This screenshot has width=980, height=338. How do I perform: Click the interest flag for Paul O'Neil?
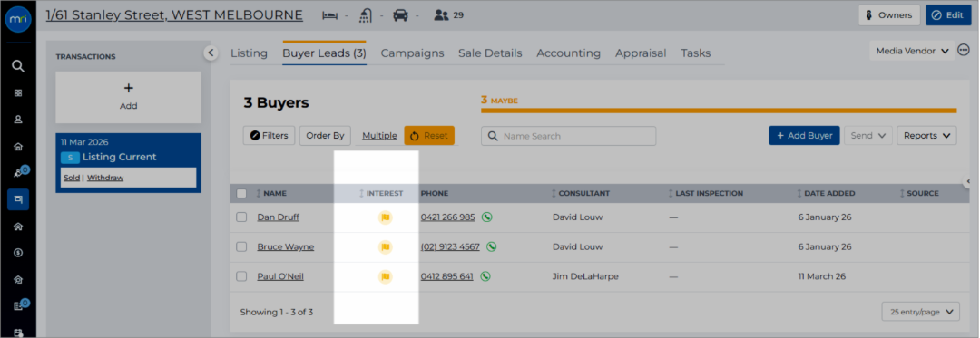[386, 276]
